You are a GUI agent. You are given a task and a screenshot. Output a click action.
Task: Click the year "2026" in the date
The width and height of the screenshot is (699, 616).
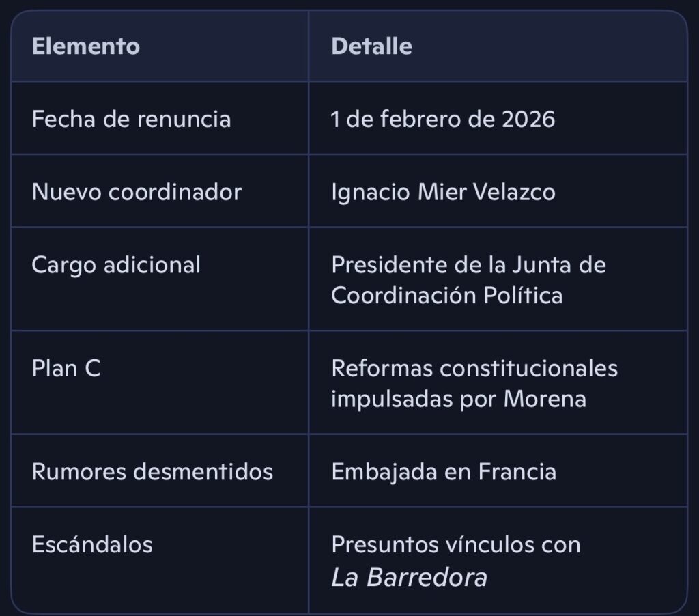528,120
